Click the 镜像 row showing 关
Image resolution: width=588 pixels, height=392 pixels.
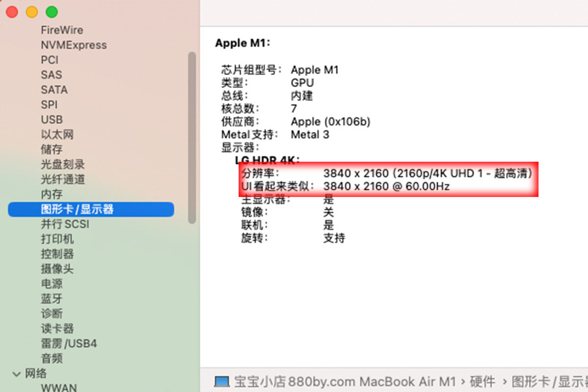click(x=288, y=212)
